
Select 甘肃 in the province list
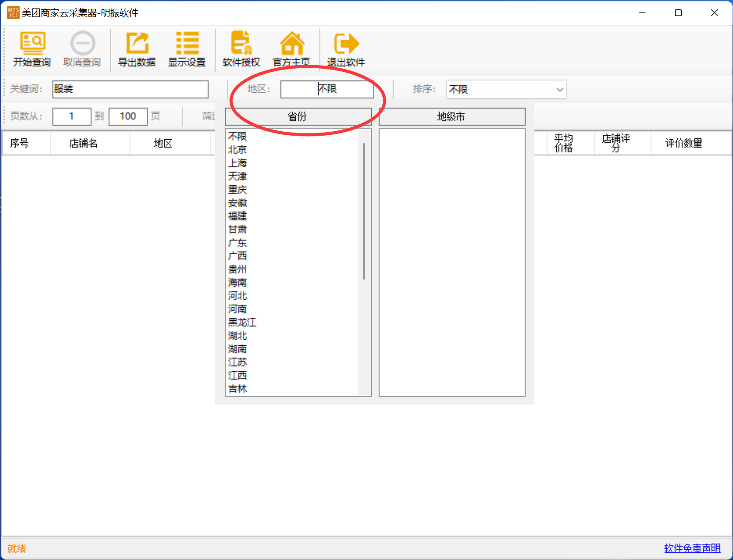[238, 229]
